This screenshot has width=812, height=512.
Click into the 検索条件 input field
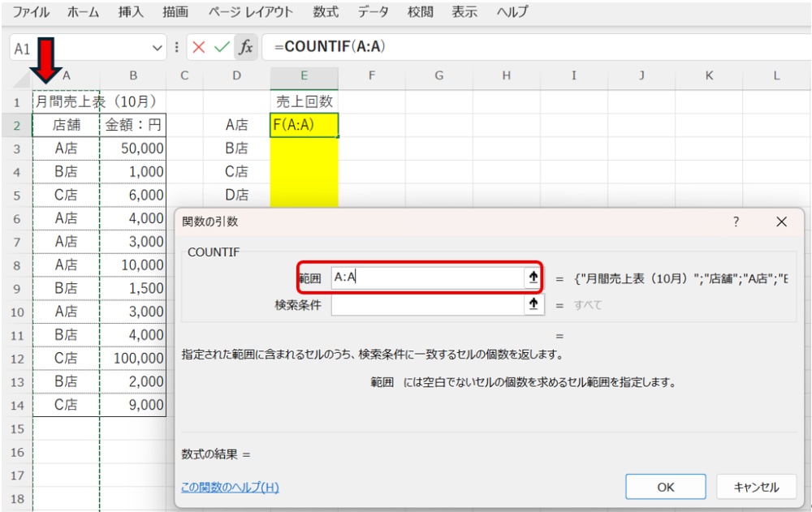pyautogui.click(x=426, y=304)
